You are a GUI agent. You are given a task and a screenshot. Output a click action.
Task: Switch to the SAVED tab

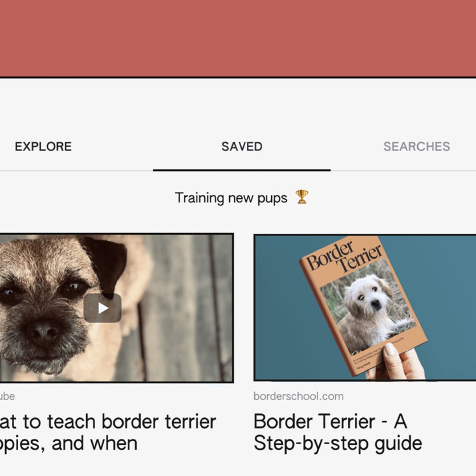click(242, 146)
